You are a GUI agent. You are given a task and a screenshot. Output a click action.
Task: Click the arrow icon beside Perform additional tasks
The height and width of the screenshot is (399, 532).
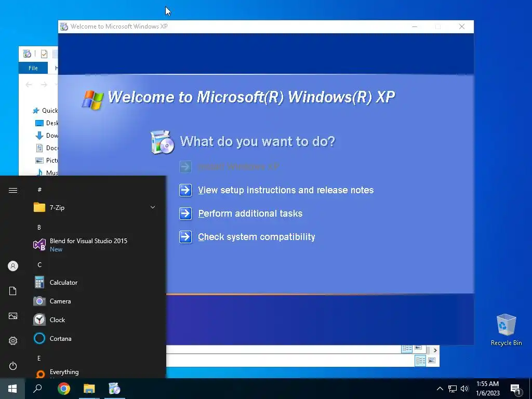(x=185, y=214)
